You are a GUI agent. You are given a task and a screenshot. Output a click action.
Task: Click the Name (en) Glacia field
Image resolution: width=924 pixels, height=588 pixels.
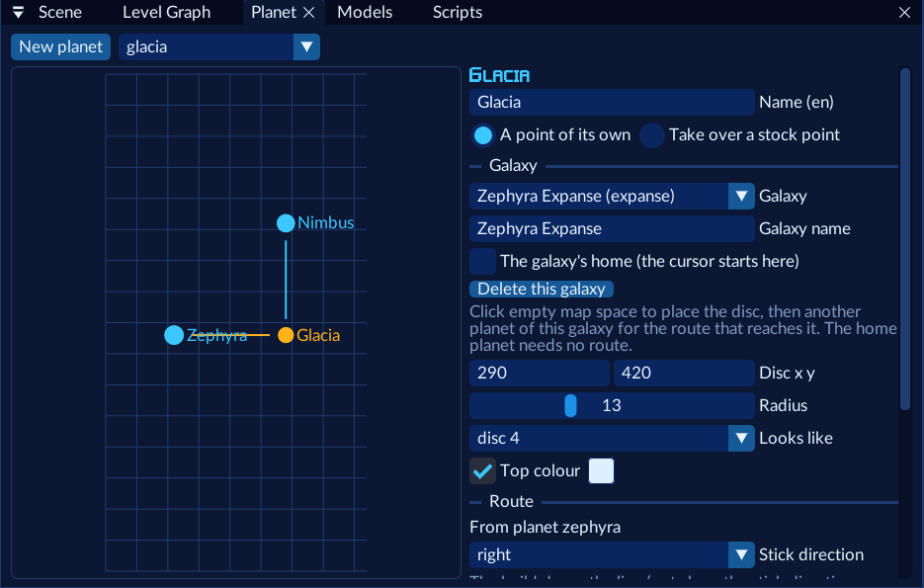(612, 102)
